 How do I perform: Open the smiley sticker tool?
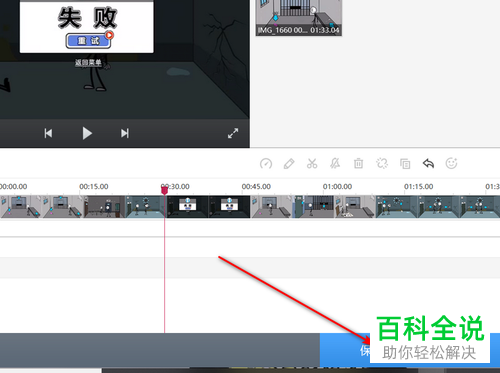(x=451, y=163)
